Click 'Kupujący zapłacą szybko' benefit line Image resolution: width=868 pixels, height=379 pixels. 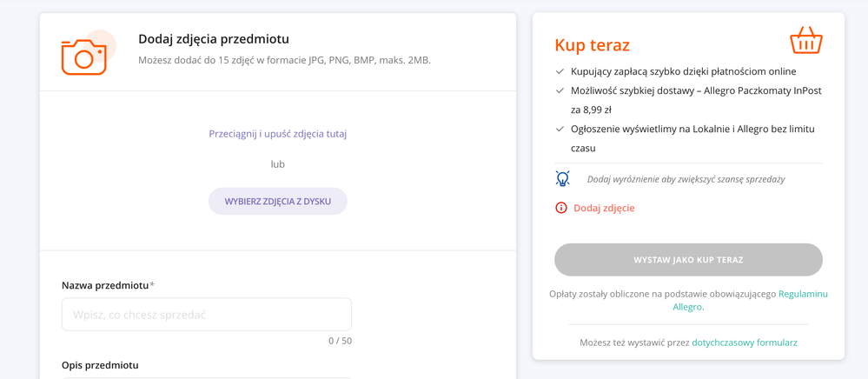pyautogui.click(x=684, y=71)
